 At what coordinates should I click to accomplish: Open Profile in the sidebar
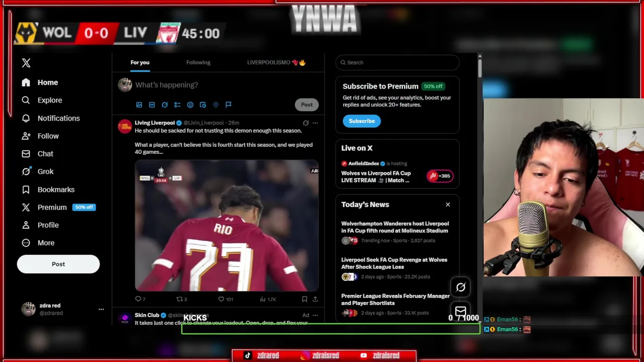[40, 225]
